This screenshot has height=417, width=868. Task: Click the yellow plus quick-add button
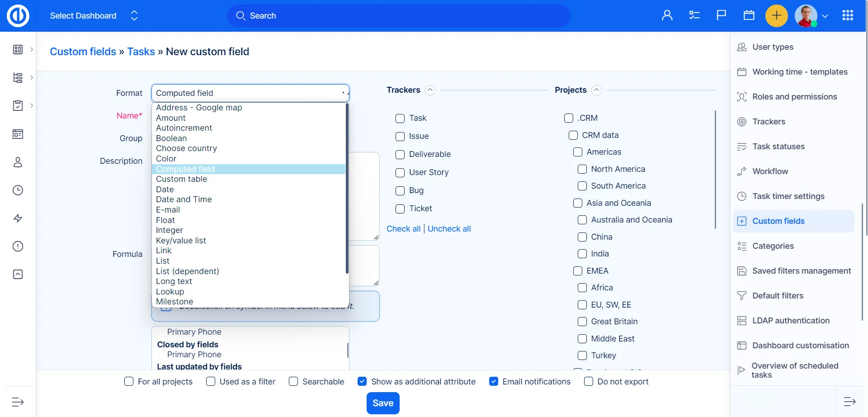point(776,16)
